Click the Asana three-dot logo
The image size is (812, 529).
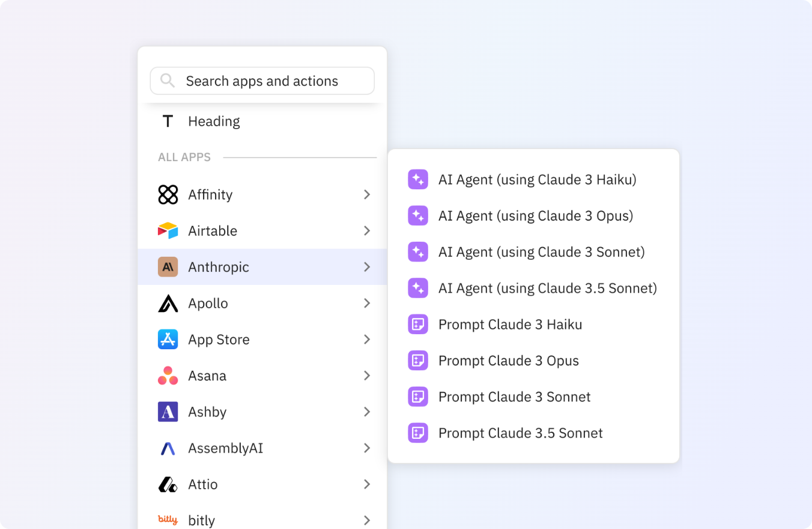pos(168,376)
